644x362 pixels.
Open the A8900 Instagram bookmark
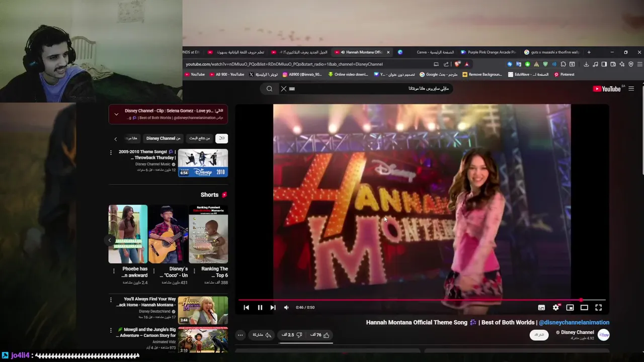[302, 74]
